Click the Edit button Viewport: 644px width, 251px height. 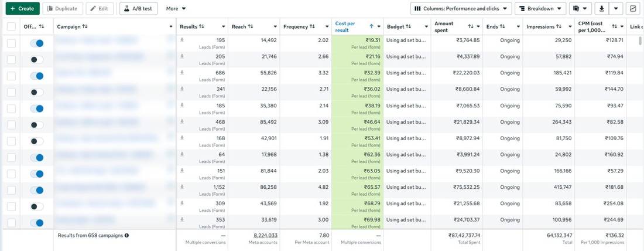[x=100, y=8]
